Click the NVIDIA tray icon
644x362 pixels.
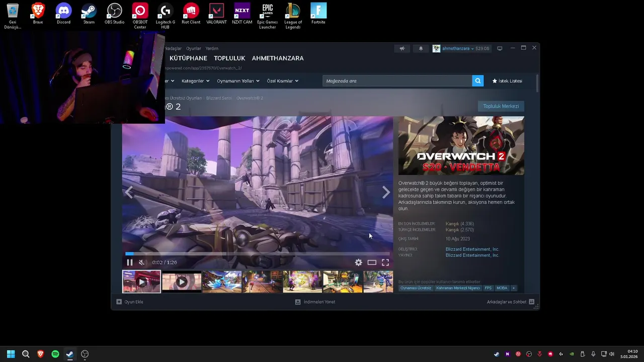click(x=572, y=354)
